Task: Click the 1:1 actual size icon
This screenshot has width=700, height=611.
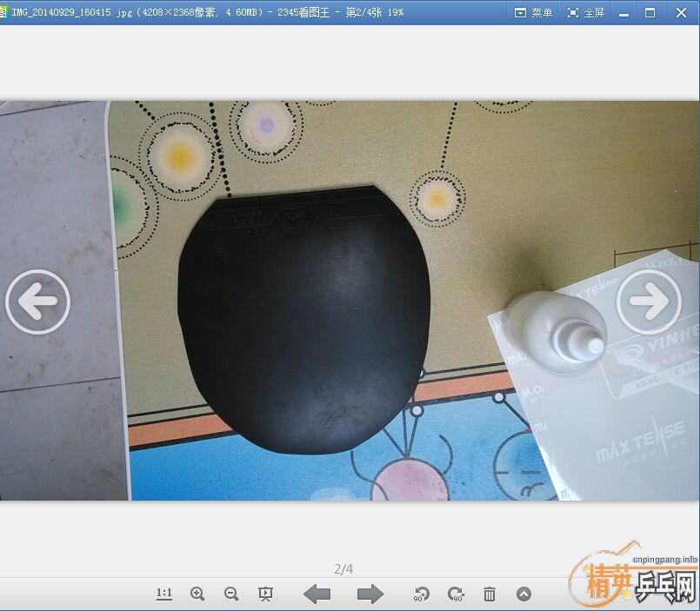Action: [164, 594]
